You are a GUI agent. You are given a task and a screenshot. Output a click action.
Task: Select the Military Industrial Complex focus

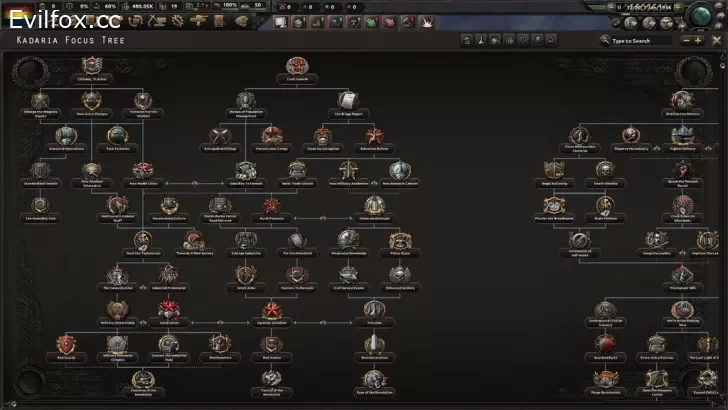[117, 345]
